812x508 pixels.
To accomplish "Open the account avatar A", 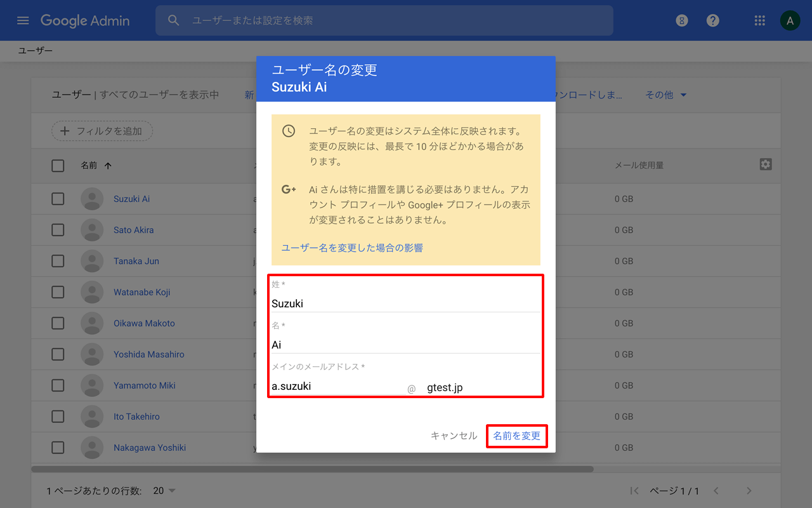I will (x=790, y=20).
